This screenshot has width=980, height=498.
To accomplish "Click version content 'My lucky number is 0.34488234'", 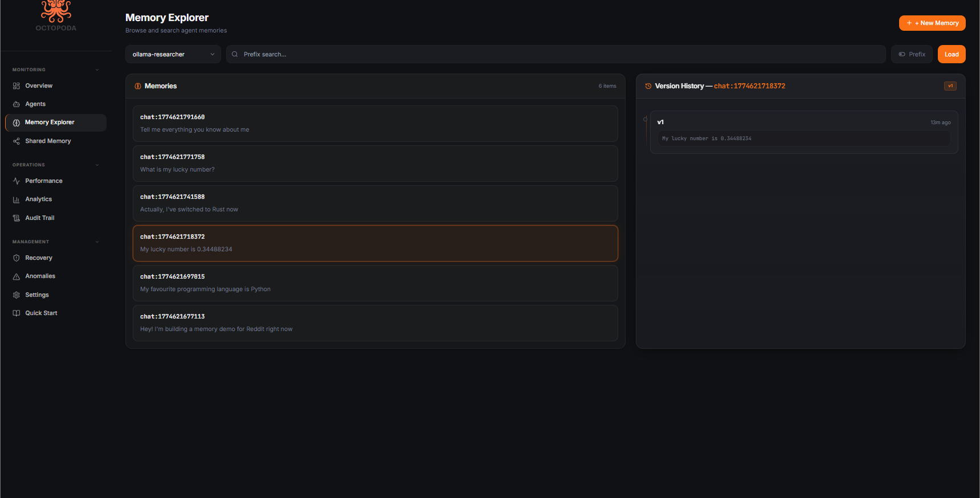I will coord(707,138).
